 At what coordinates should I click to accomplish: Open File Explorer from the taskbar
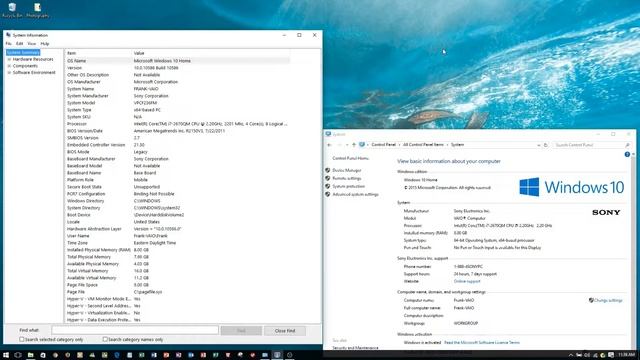pyautogui.click(x=30, y=355)
